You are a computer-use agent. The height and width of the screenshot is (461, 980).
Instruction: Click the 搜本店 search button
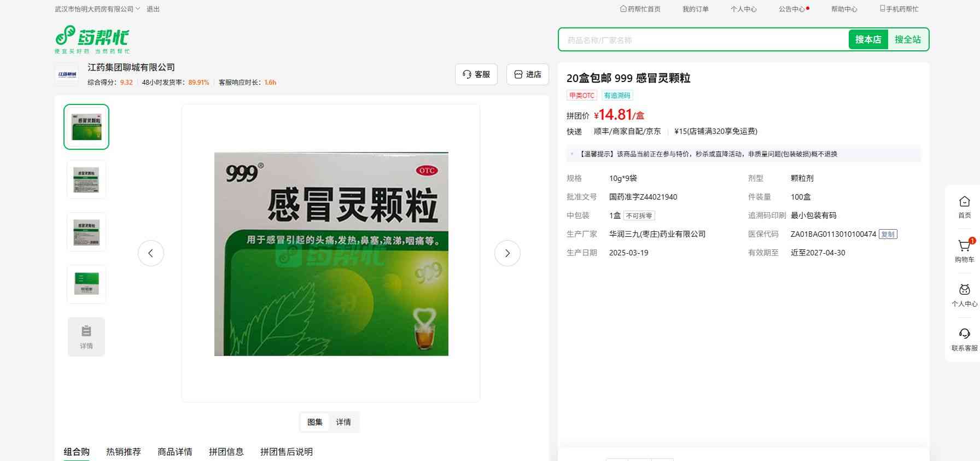(x=868, y=39)
